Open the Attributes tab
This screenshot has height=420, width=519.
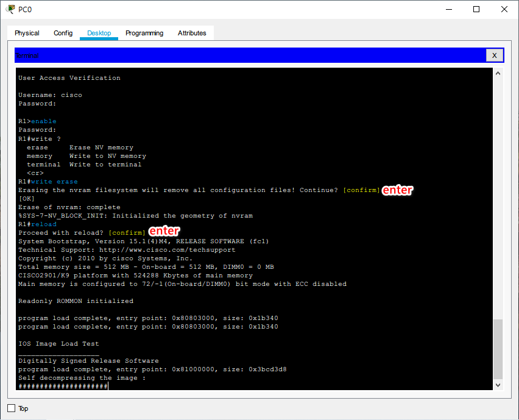[x=192, y=33]
